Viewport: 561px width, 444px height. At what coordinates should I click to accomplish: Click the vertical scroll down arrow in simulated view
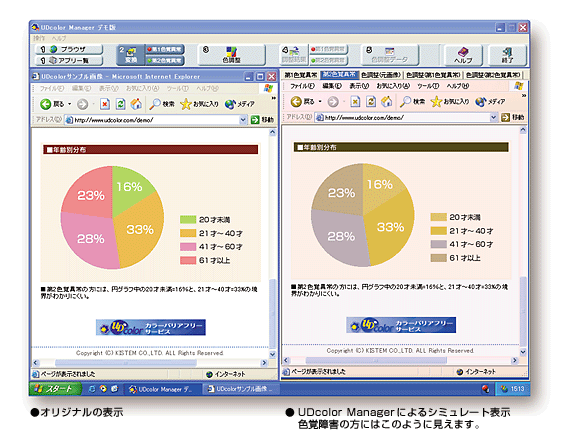point(523,352)
